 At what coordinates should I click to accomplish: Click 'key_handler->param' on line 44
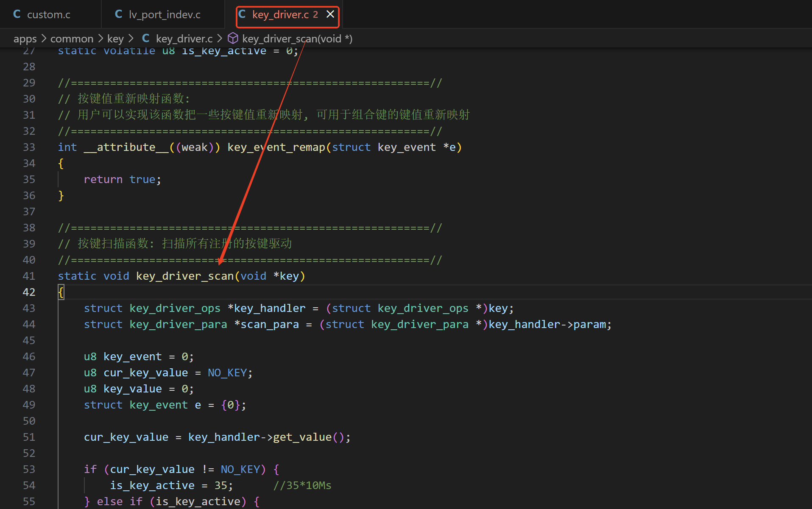pyautogui.click(x=547, y=324)
